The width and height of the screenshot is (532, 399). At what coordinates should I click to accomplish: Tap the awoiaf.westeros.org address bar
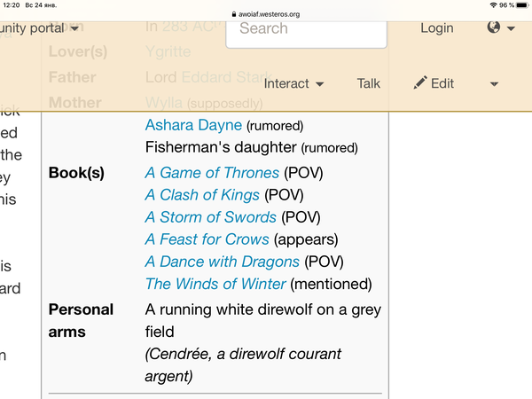tap(266, 14)
